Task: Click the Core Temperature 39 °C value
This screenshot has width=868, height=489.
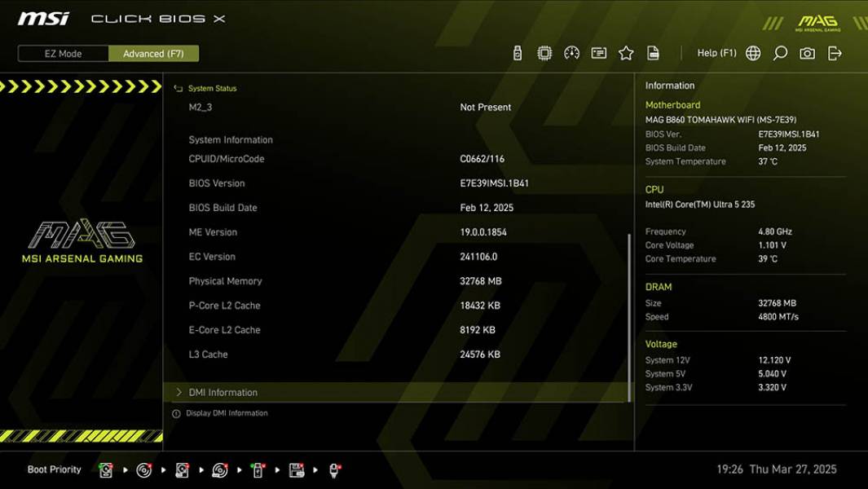Action: pos(767,258)
